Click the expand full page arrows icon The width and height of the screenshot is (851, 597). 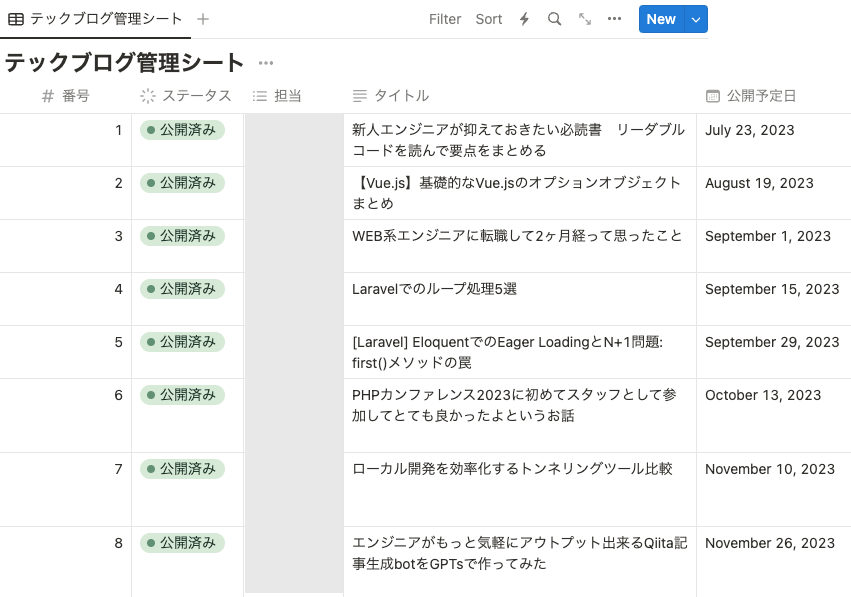coord(585,19)
